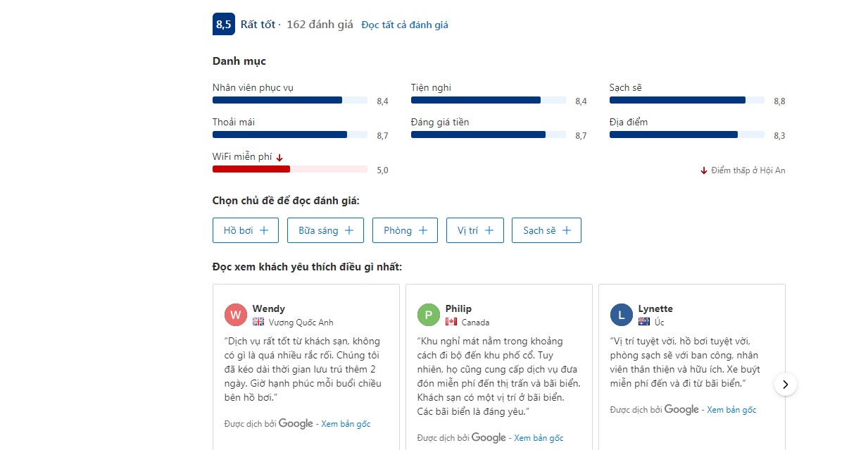
Task: Click red down arrow beside WiFi miễn phí
Action: 279,158
